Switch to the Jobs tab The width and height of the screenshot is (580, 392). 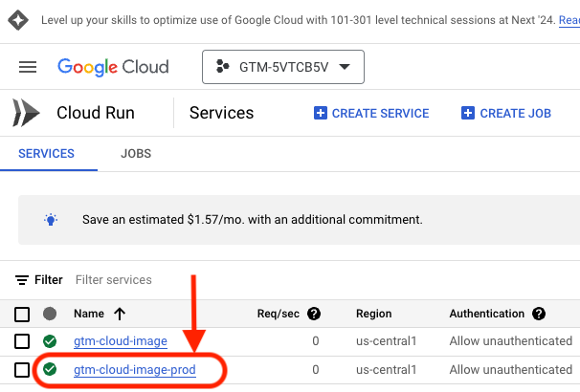click(136, 153)
